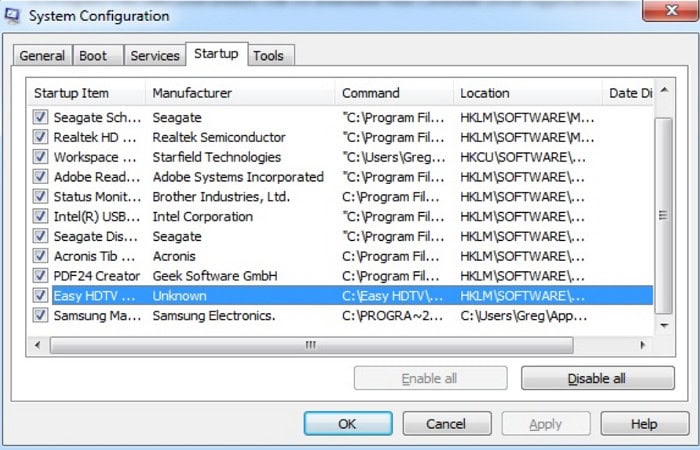700x450 pixels.
Task: Click the Acronis manufacturer cell
Action: (174, 256)
